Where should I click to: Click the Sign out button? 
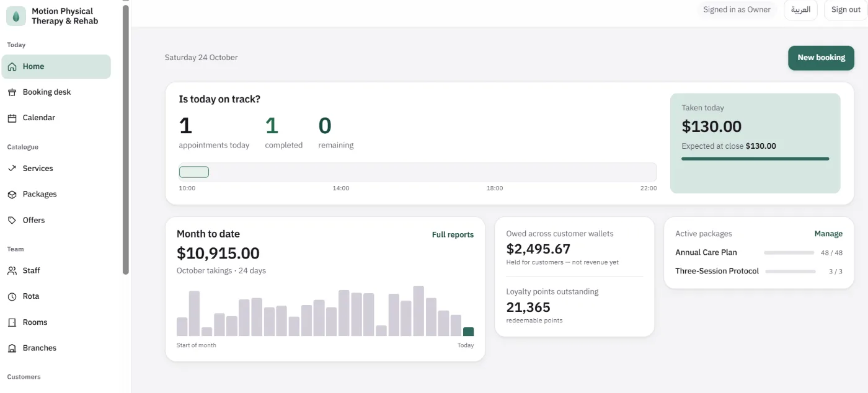pyautogui.click(x=846, y=10)
